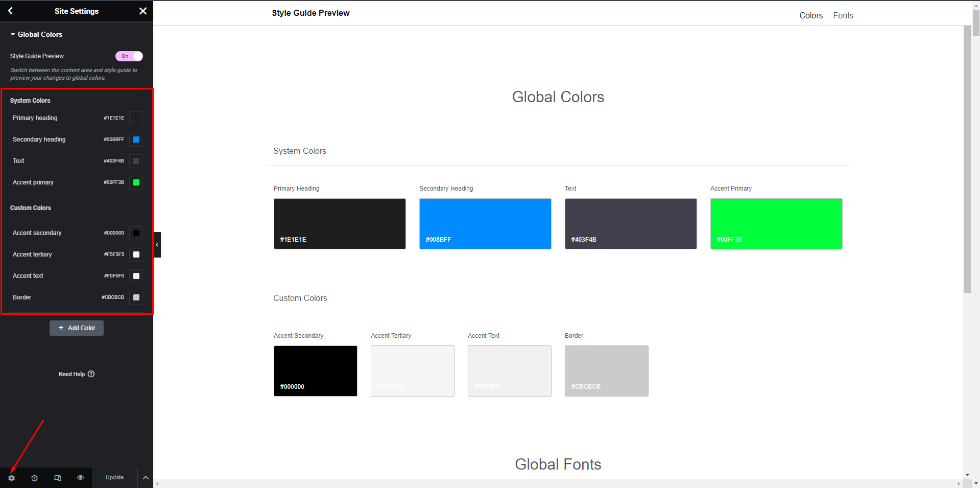Image resolution: width=980 pixels, height=488 pixels.
Task: Click the Update button
Action: 114,478
